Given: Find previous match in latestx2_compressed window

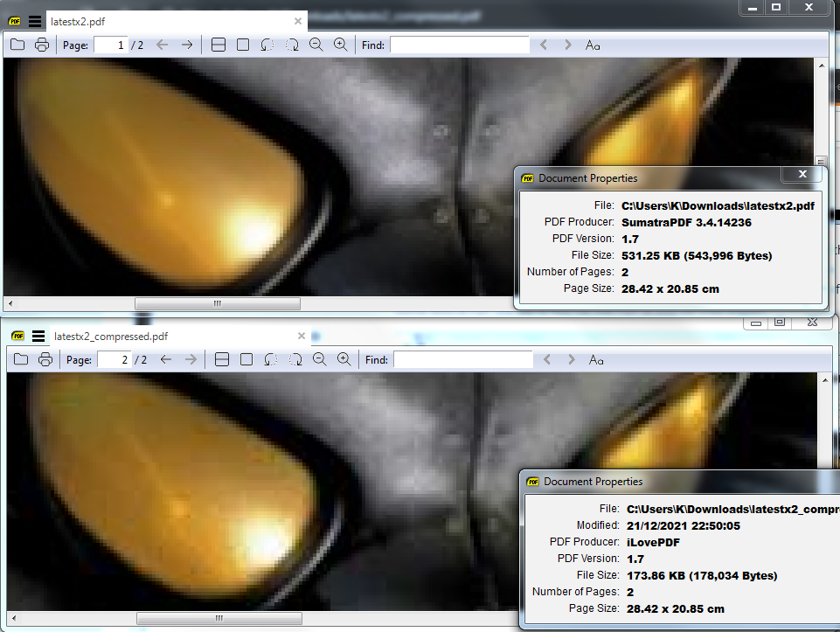Looking at the screenshot, I should coord(547,359).
